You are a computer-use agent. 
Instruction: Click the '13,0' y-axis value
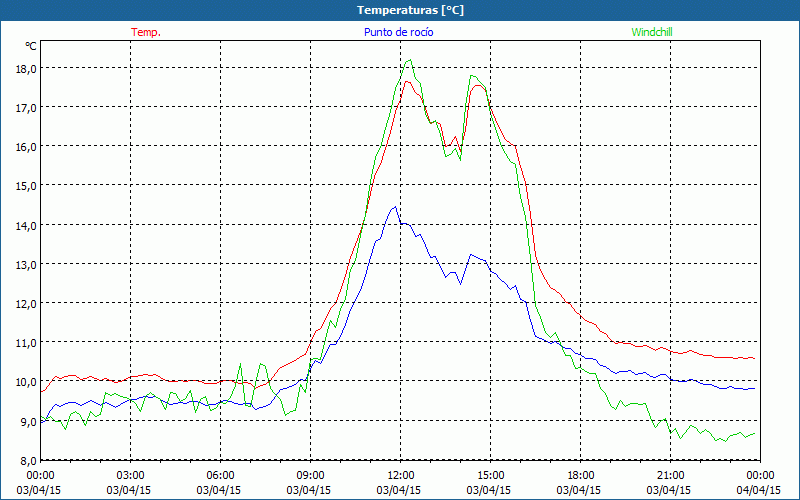pyautogui.click(x=26, y=265)
